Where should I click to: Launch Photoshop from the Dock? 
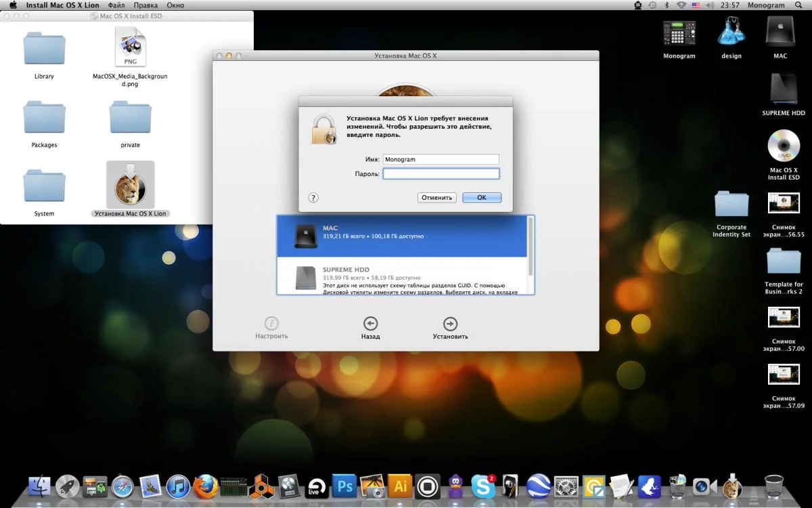point(345,486)
